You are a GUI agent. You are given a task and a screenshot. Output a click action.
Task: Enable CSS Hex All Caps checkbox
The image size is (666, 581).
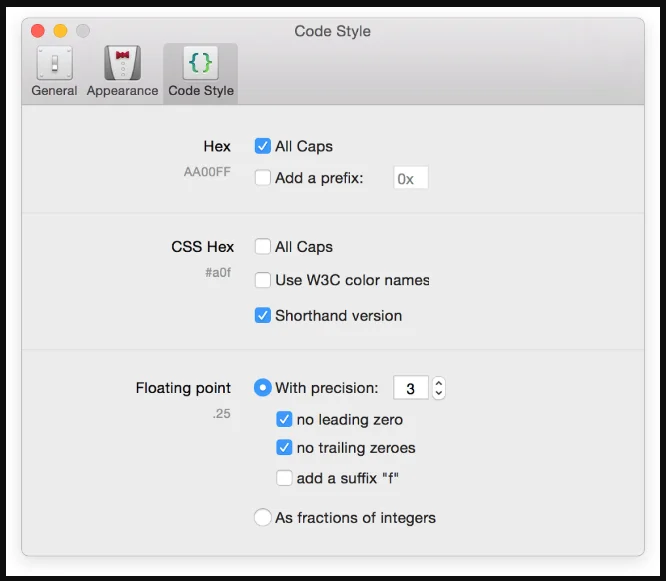pos(262,246)
